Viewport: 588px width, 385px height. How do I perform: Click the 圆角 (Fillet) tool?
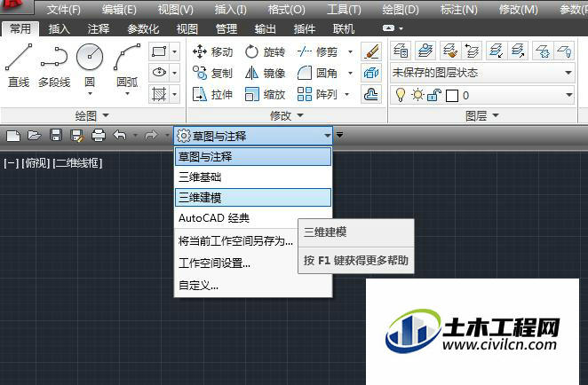pos(317,73)
